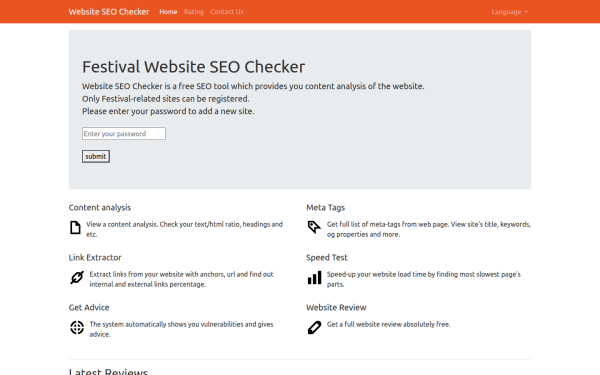Viewport: 600px width, 375px height.
Task: Focus the Enter your password field
Action: [x=124, y=134]
